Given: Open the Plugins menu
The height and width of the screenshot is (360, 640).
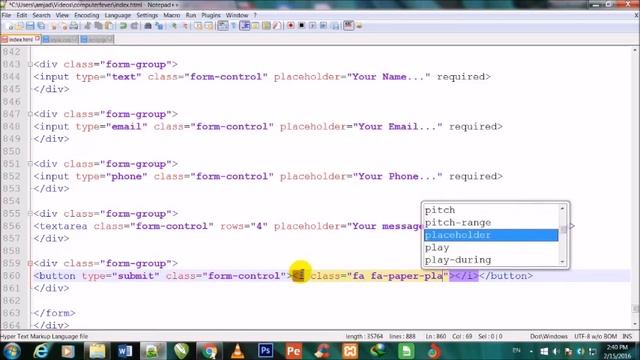Looking at the screenshot, I should tap(211, 15).
